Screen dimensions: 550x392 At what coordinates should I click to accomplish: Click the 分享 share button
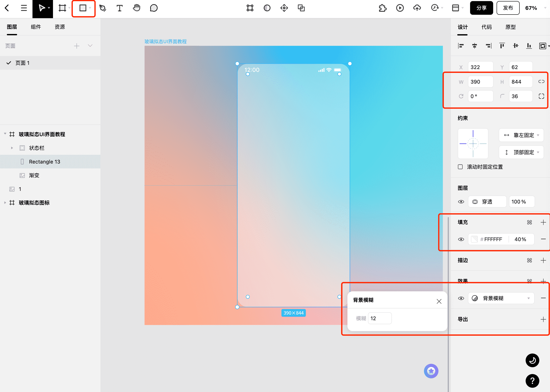[x=481, y=8]
